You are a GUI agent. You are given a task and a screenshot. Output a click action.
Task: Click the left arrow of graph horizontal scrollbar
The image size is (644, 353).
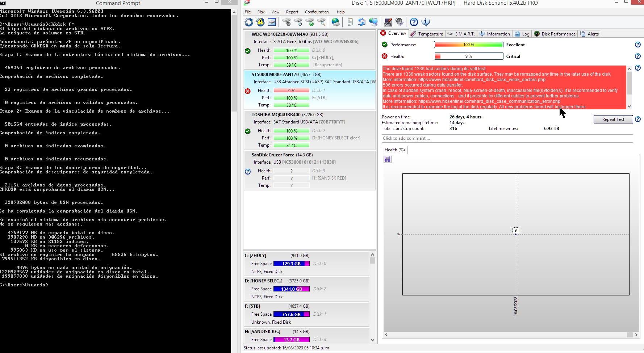(x=386, y=335)
